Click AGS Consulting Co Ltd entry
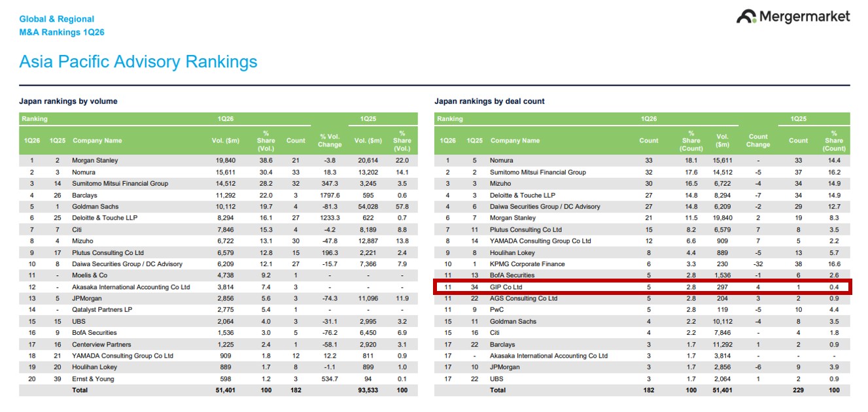This screenshot has width=868, height=412. tap(523, 298)
